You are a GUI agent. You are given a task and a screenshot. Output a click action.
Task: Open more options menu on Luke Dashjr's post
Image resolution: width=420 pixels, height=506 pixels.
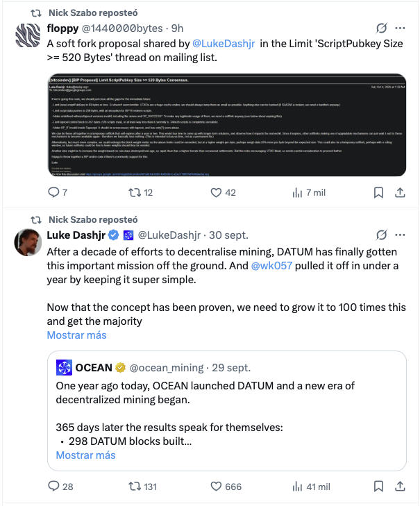pyautogui.click(x=401, y=235)
